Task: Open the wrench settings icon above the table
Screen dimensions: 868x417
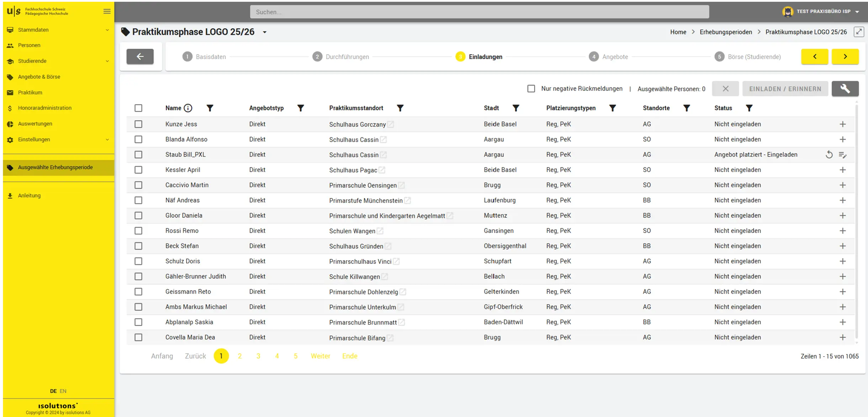Action: tap(846, 89)
